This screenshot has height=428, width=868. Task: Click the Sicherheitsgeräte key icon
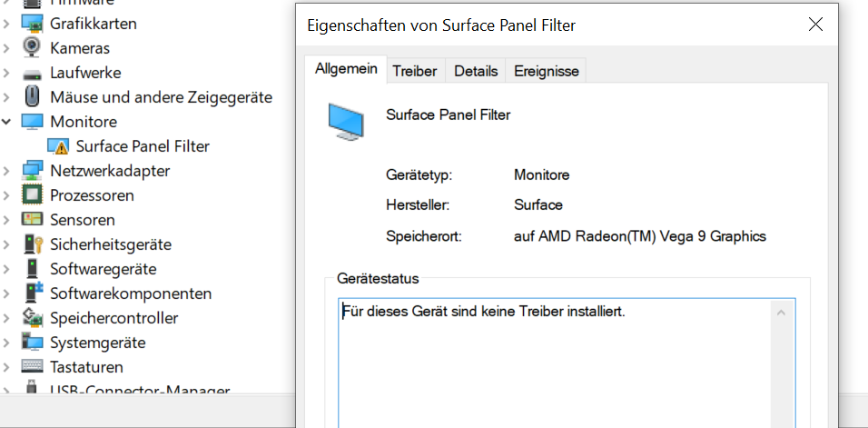pyautogui.click(x=34, y=244)
